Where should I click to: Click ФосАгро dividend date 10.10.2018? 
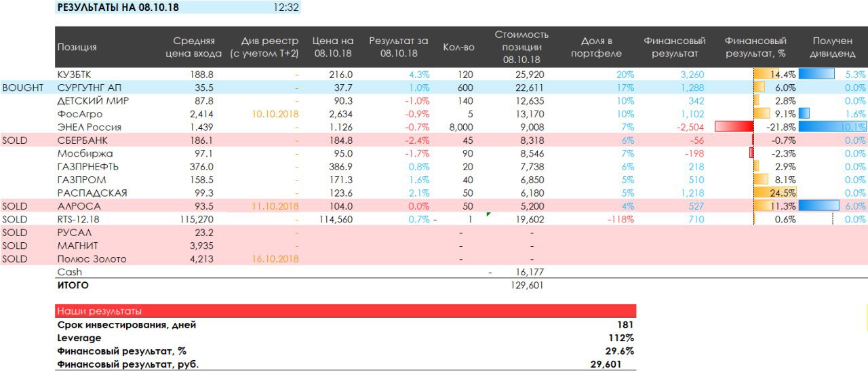tap(275, 114)
